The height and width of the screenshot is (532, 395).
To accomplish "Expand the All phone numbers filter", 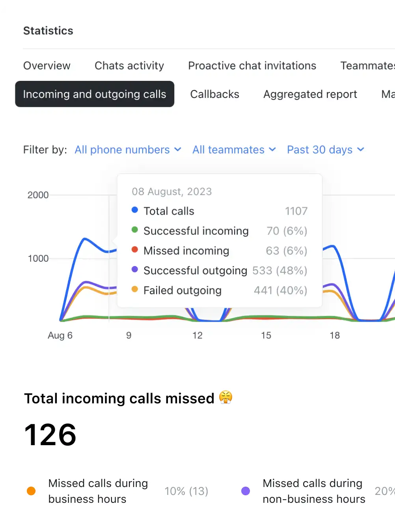I will 128,150.
